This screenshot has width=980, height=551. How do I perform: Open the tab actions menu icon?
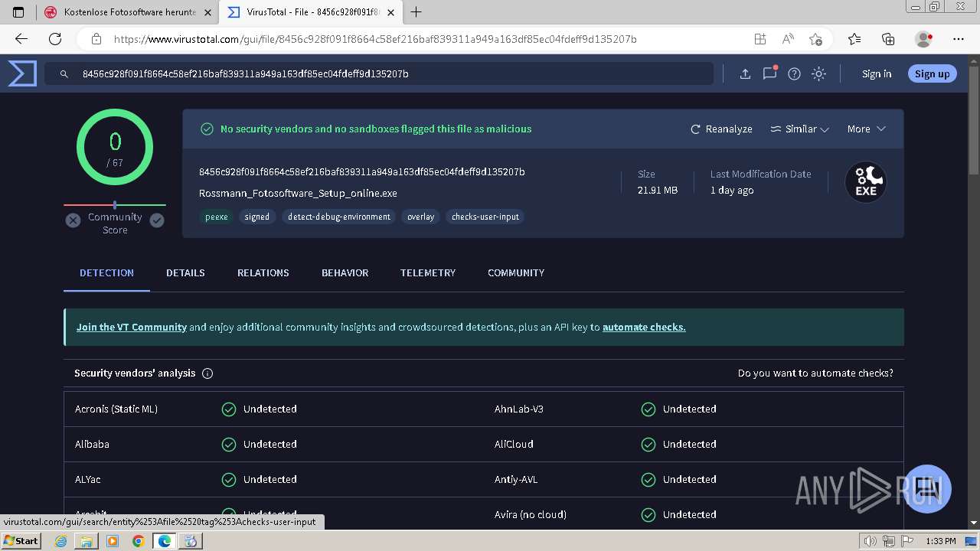(x=18, y=12)
